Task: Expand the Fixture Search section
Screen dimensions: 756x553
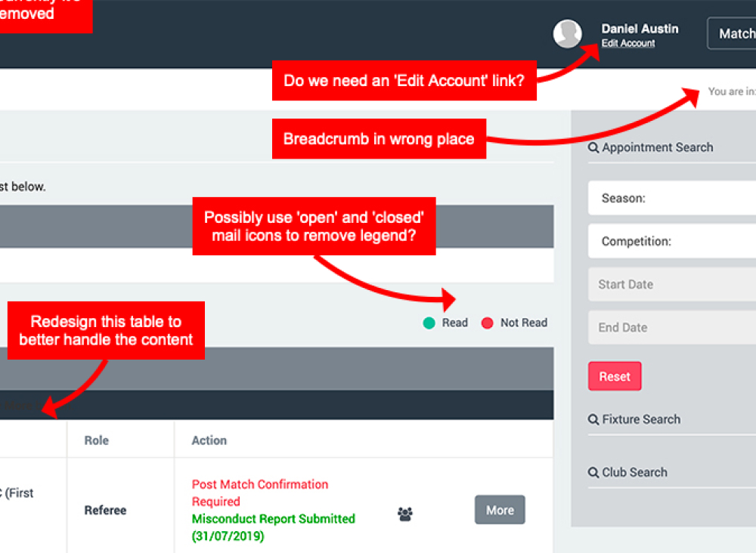Action: tap(641, 420)
